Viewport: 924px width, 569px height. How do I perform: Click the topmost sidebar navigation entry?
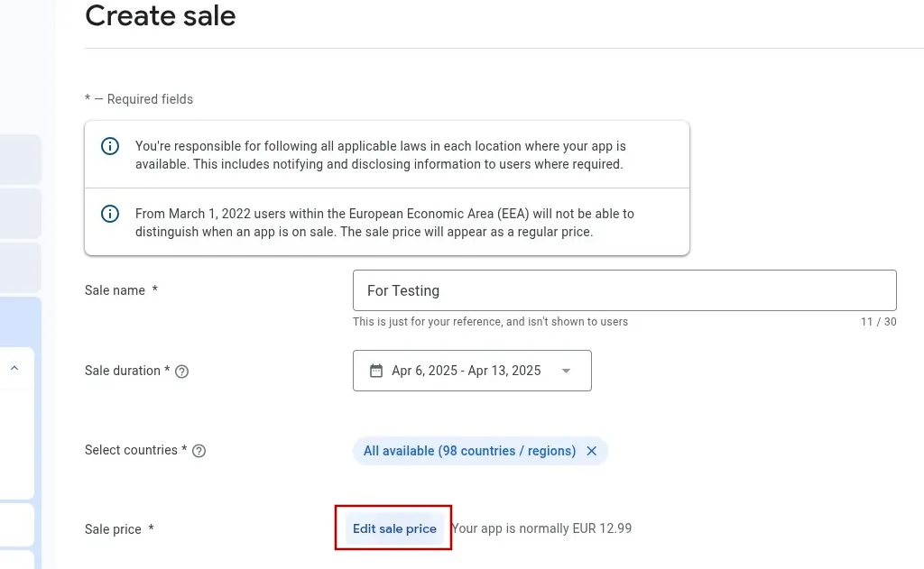click(20, 159)
